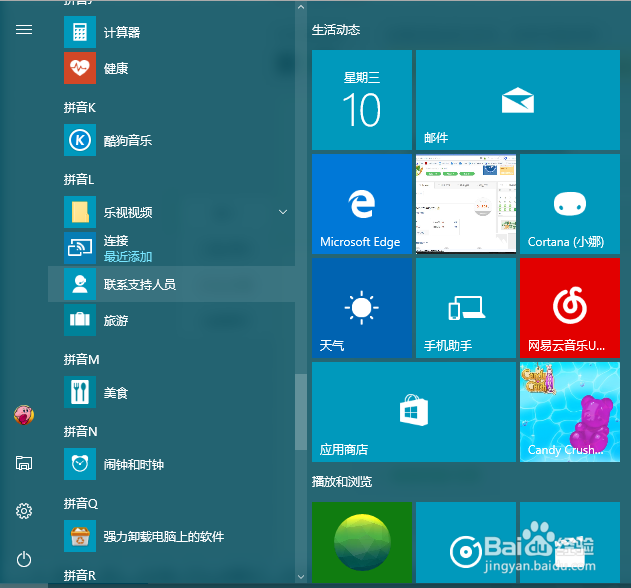Viewport: 631px width, 588px height.
Task: Select the 乐视视频 text label
Action: coord(128,212)
